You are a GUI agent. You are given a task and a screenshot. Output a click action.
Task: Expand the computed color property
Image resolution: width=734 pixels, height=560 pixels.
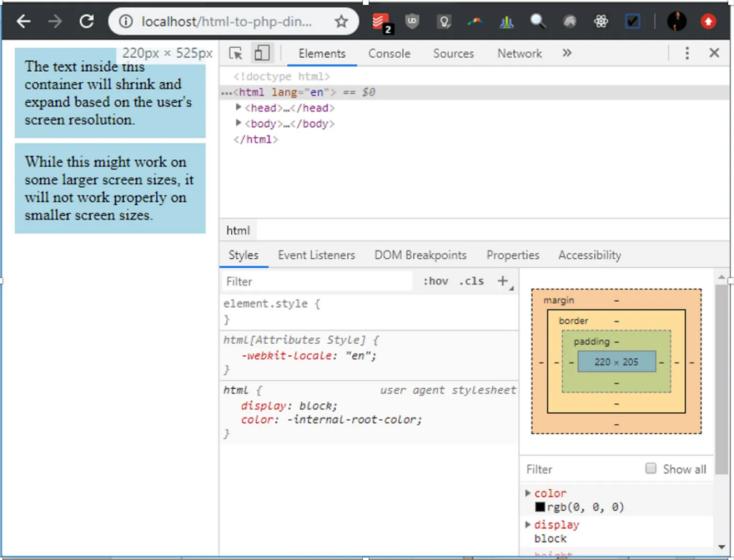[x=528, y=493]
